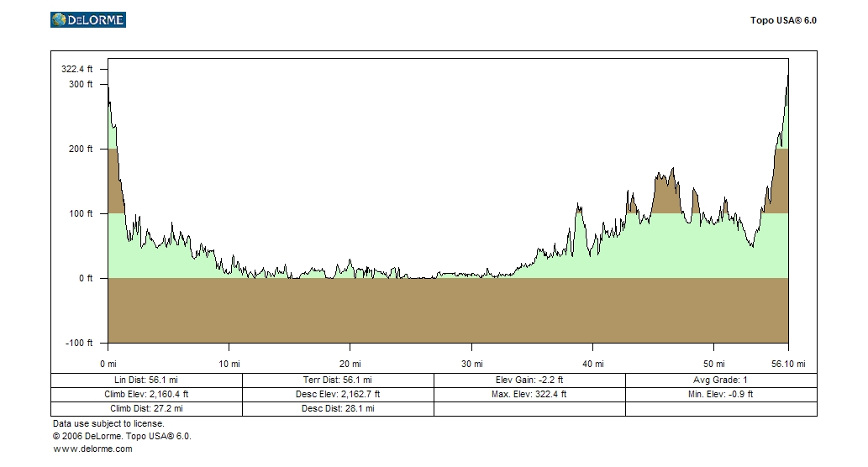
Task: Click the 40 mi distance axis label
Action: 593,364
